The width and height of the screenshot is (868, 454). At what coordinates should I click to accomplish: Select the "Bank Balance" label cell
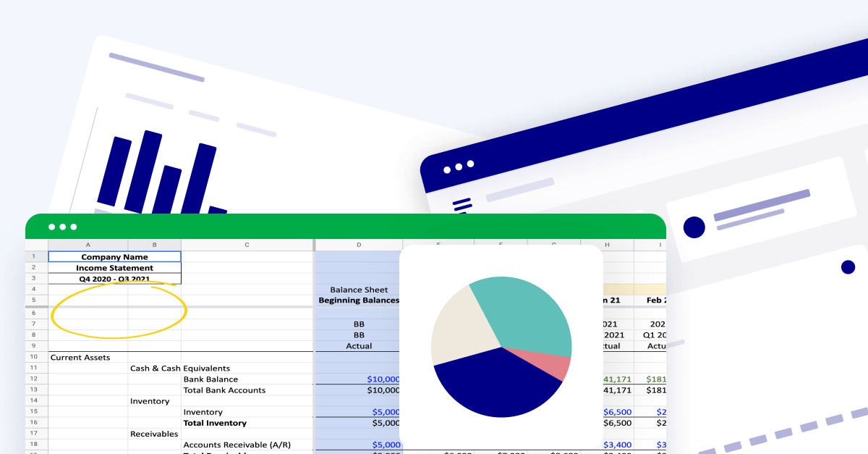(210, 379)
